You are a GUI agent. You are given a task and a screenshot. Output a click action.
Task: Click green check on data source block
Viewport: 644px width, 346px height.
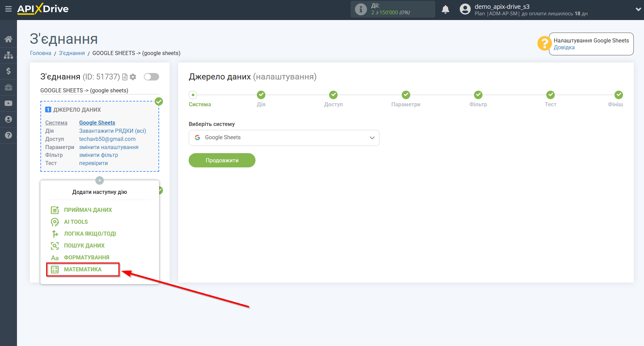coord(159,102)
